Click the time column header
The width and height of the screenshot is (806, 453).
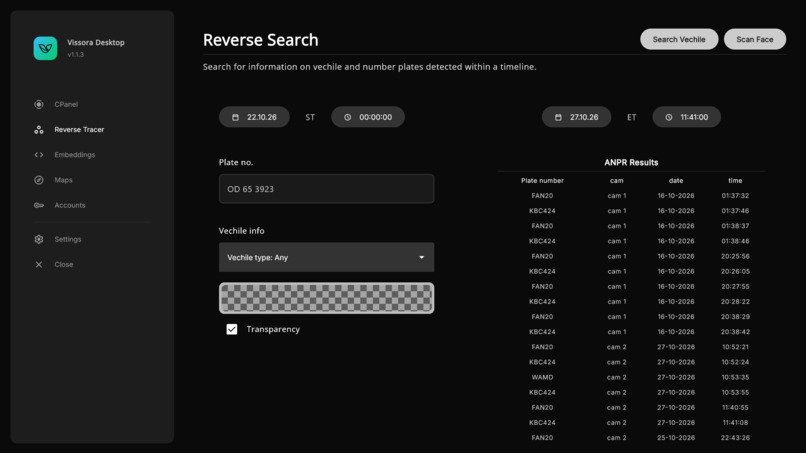[735, 180]
